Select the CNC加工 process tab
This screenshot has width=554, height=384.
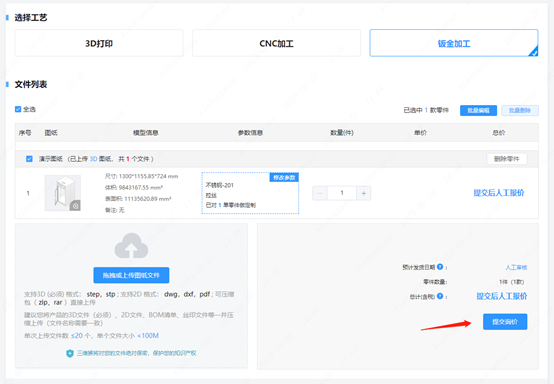pos(276,43)
